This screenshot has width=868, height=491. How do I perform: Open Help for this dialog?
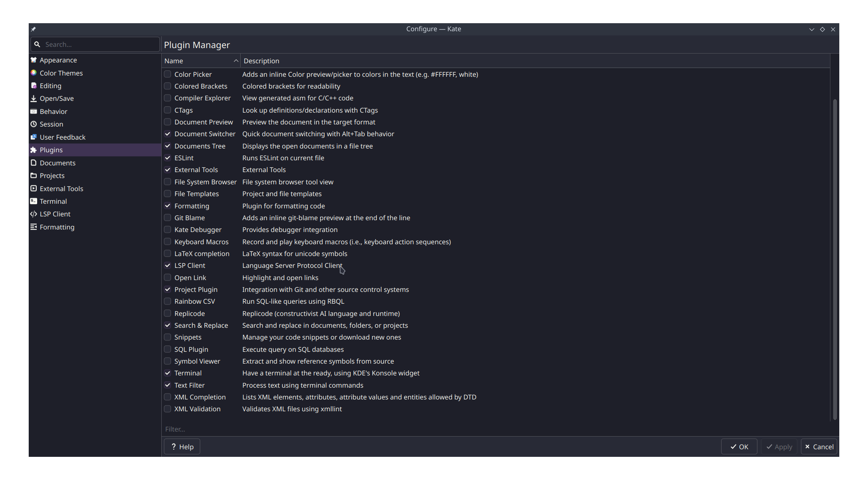182,447
